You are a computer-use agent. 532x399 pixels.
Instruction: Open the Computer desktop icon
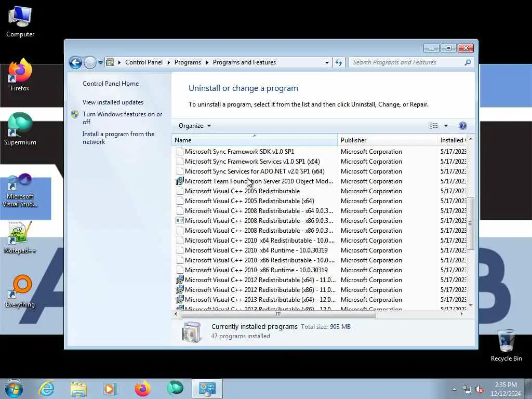coord(20,22)
